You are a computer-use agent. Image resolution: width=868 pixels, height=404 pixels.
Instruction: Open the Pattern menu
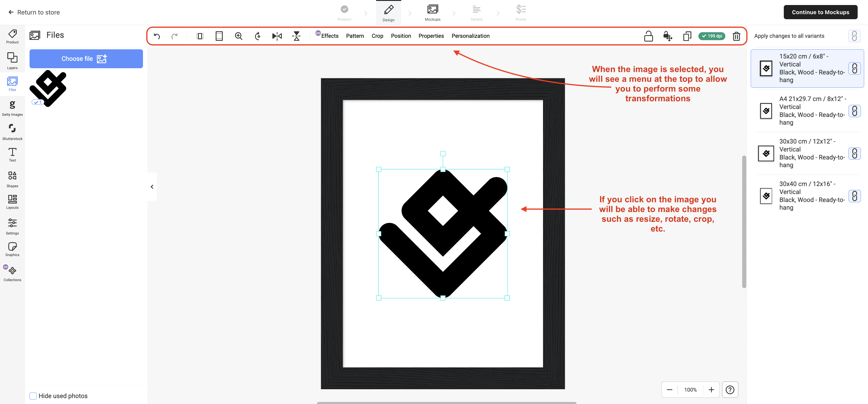[355, 36]
